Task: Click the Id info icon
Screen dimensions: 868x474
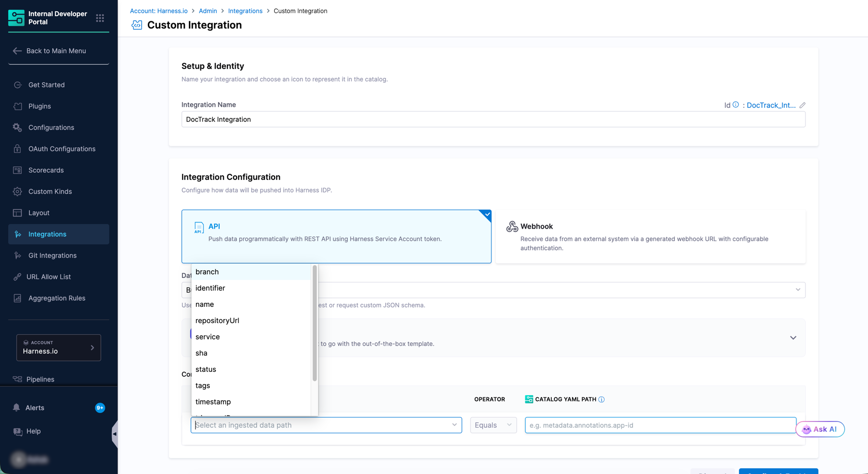Action: click(736, 105)
